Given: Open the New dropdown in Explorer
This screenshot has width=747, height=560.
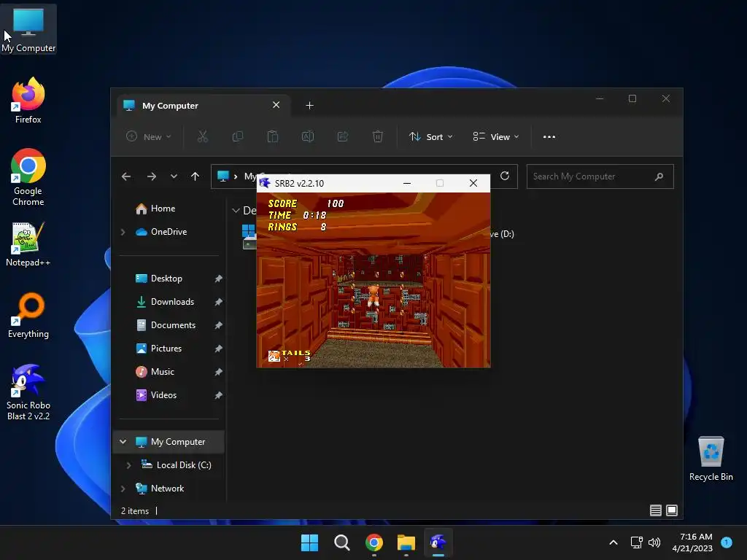Looking at the screenshot, I should point(149,136).
